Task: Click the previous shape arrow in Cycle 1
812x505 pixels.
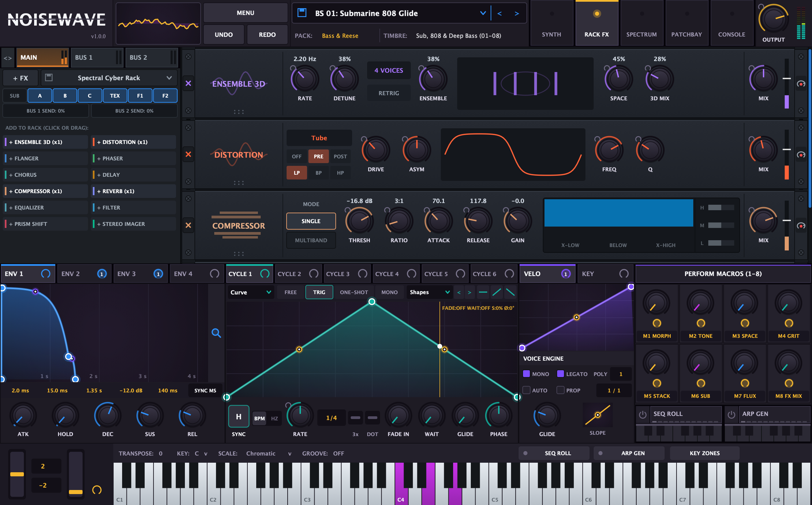Action: [x=459, y=292]
